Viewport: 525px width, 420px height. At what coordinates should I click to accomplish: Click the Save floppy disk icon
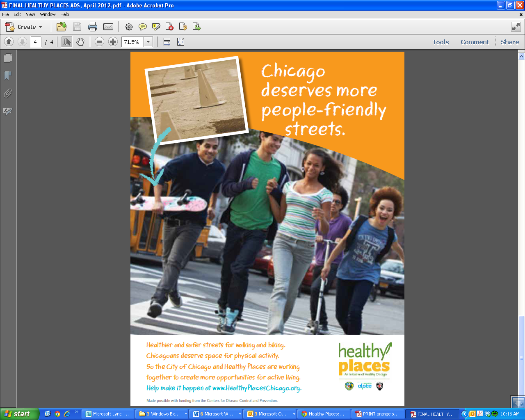click(x=77, y=27)
